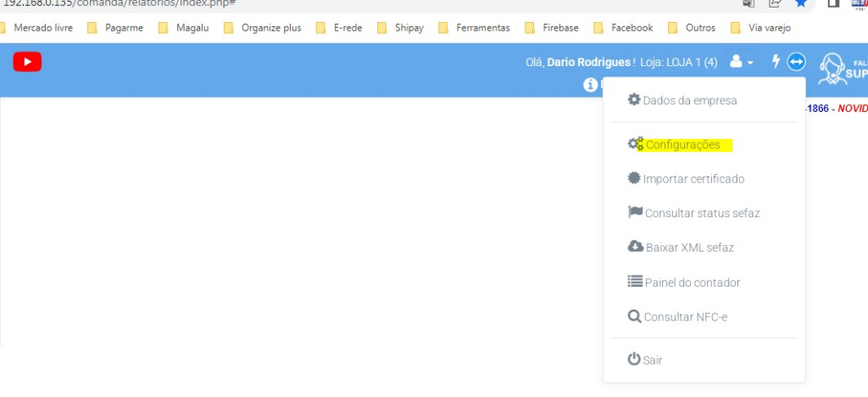Select Configurações from the menu

pos(682,145)
